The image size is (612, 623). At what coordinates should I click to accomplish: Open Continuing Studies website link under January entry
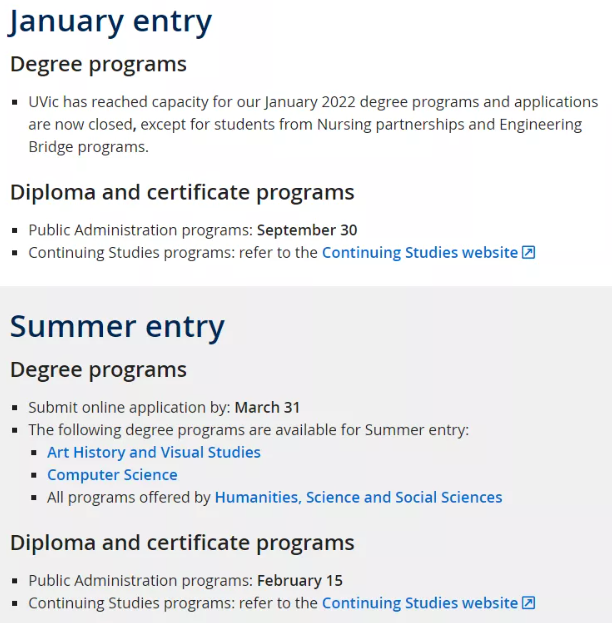click(420, 253)
